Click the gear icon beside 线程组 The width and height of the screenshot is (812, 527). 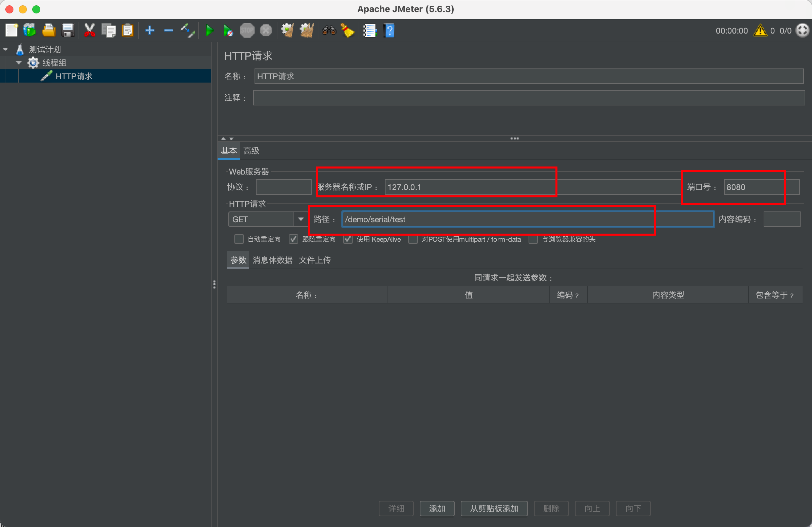click(x=33, y=63)
